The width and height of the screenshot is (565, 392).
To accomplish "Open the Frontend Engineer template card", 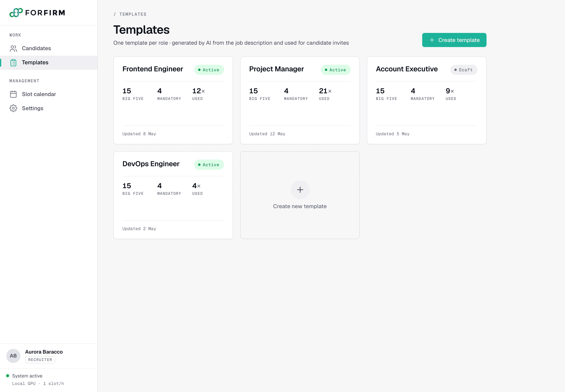I will pyautogui.click(x=173, y=101).
